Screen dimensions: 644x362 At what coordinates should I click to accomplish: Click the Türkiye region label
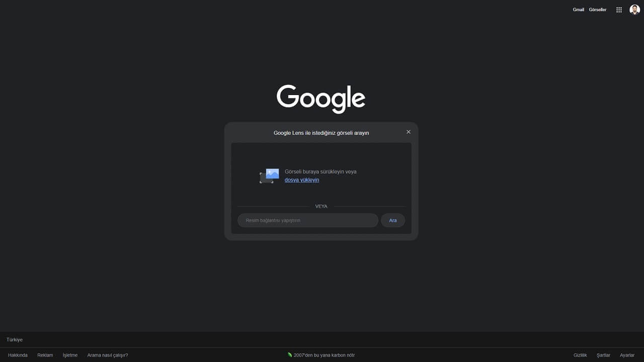point(15,339)
